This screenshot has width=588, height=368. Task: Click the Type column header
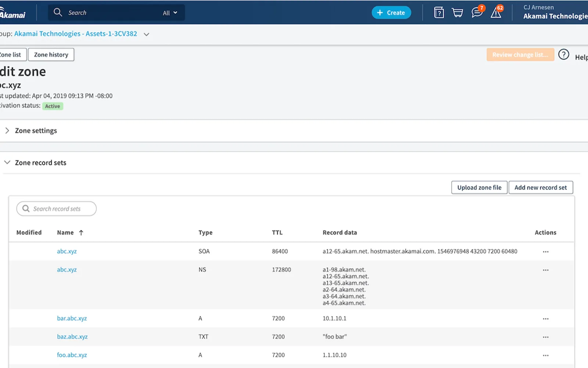click(x=205, y=233)
